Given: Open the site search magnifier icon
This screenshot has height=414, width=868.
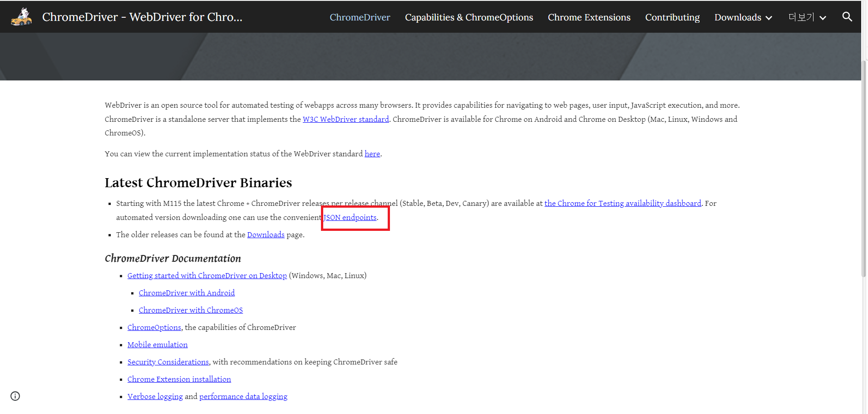Looking at the screenshot, I should 847,17.
